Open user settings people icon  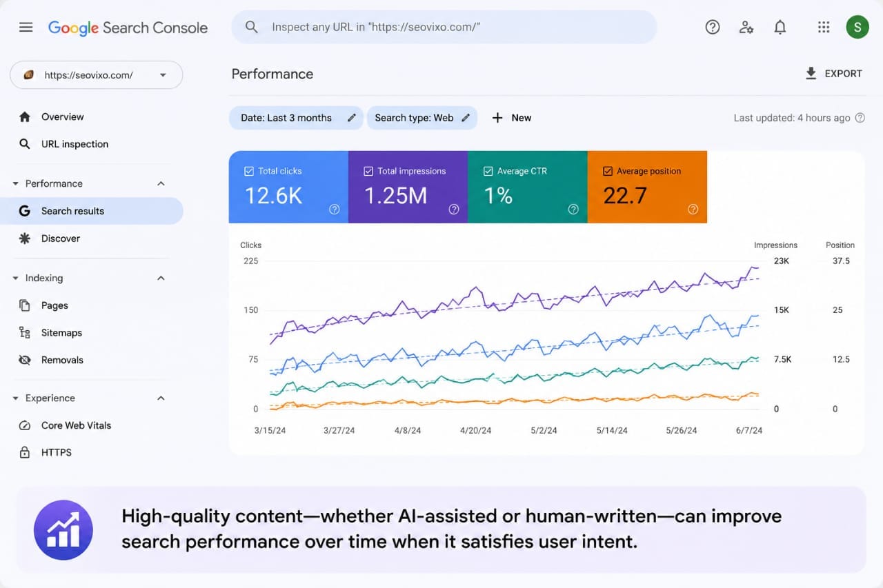[x=746, y=27]
